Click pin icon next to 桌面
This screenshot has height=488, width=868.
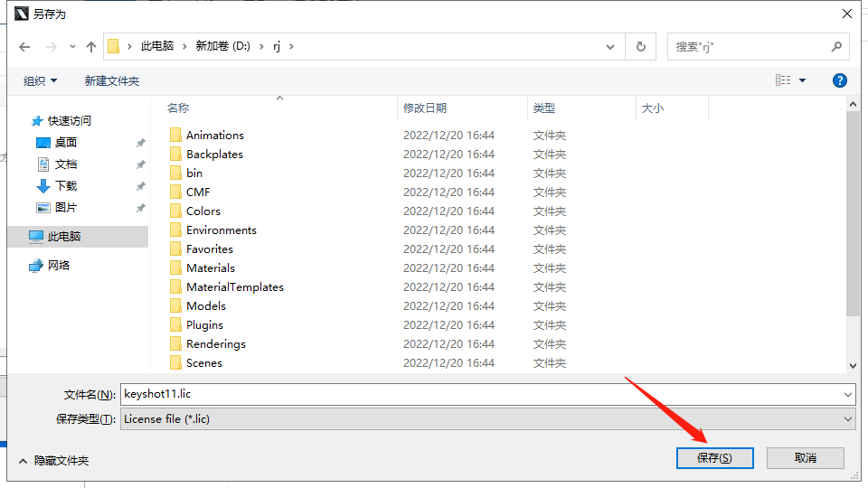coord(141,143)
